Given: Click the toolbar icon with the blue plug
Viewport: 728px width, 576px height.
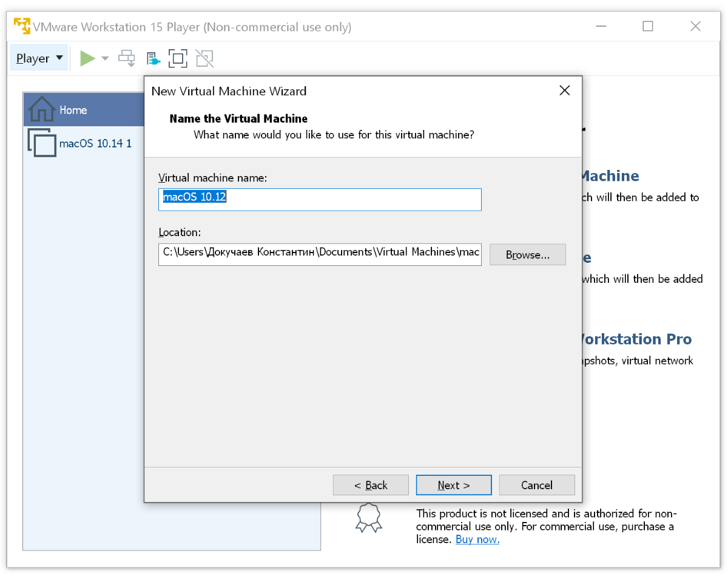Looking at the screenshot, I should pyautogui.click(x=153, y=59).
